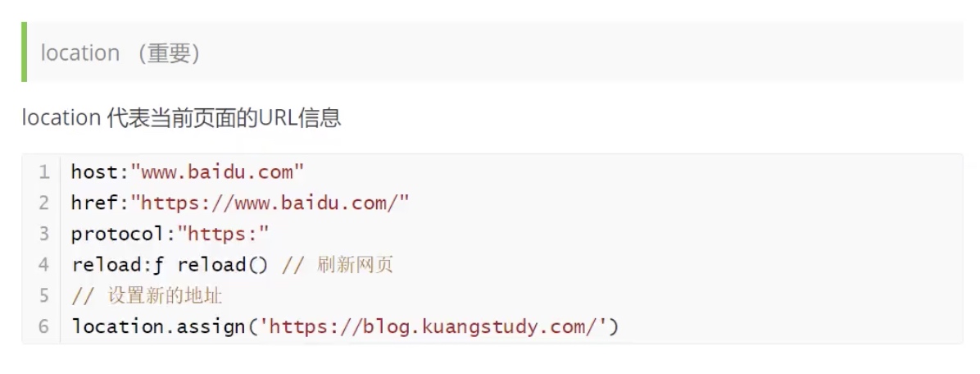
Task: Click the 'reload()' function text
Action: coord(222,265)
